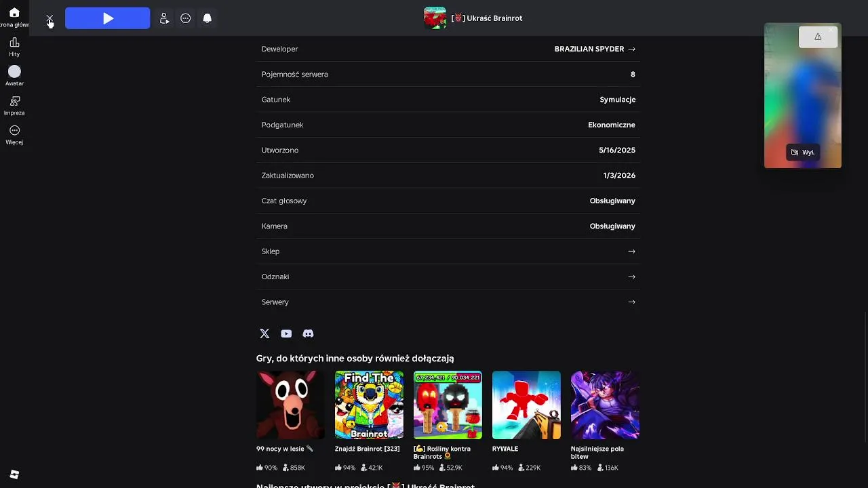
Task: Click the webcam preview overlay
Action: click(x=802, y=96)
